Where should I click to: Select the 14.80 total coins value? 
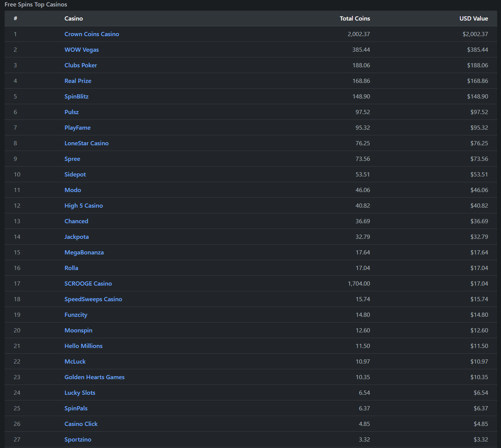[363, 315]
